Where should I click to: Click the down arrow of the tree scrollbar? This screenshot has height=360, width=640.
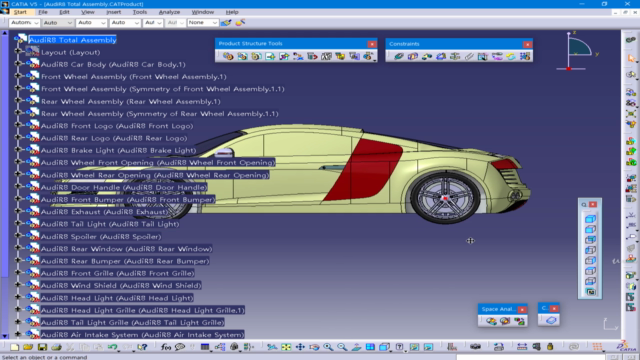[x=4, y=336]
